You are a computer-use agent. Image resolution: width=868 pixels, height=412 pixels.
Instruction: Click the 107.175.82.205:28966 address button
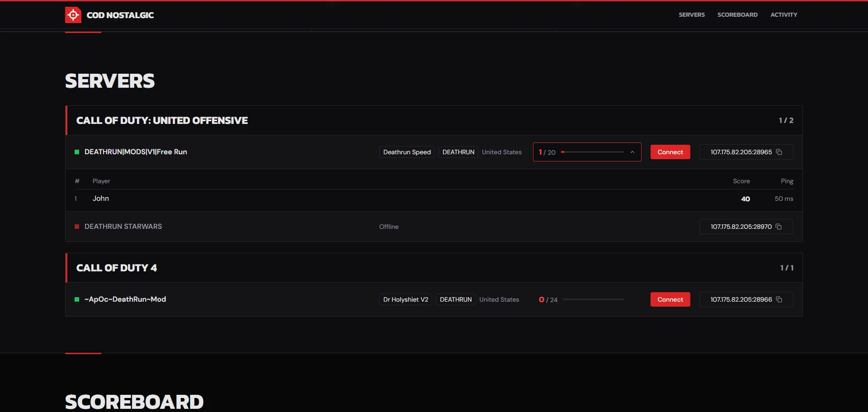746,299
